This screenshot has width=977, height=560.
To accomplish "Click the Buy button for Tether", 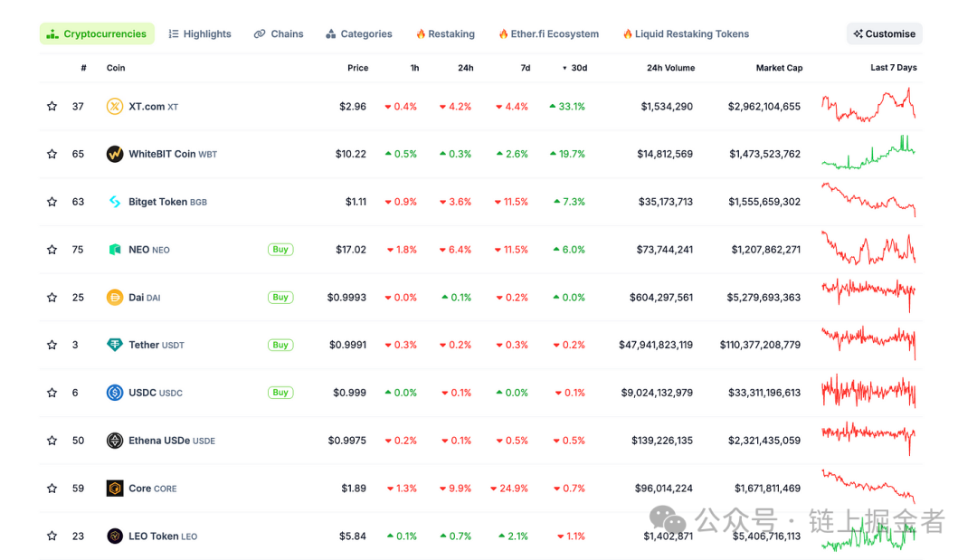I will point(280,345).
